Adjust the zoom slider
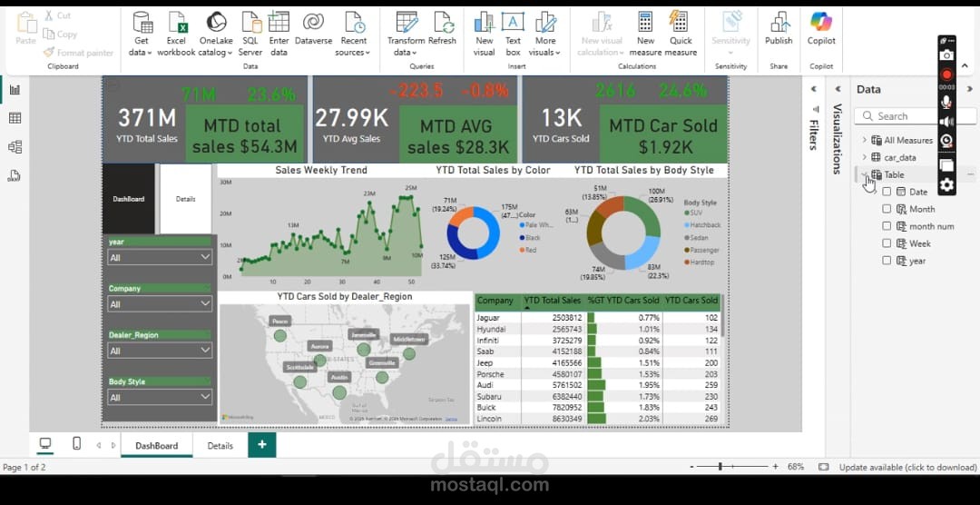The height and width of the screenshot is (505, 980). pos(720,466)
